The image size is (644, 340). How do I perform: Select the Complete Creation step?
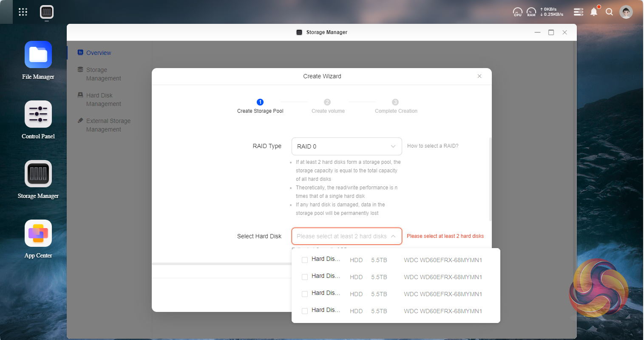[396, 106]
